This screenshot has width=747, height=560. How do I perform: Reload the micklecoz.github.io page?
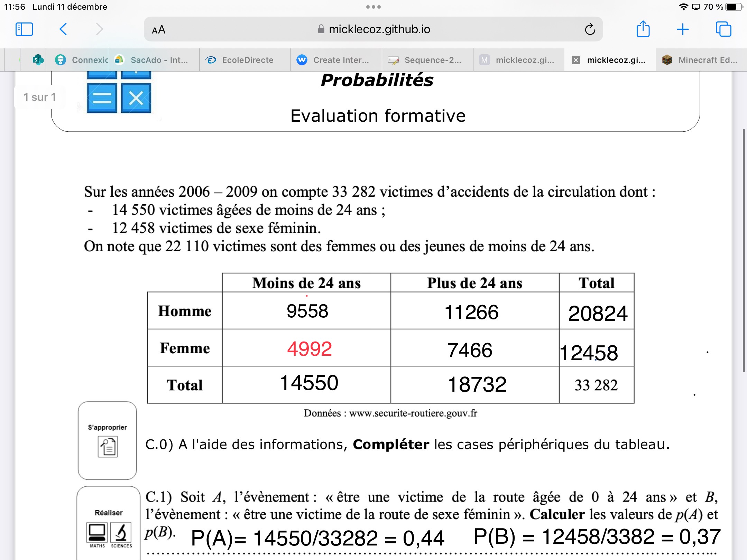point(590,29)
